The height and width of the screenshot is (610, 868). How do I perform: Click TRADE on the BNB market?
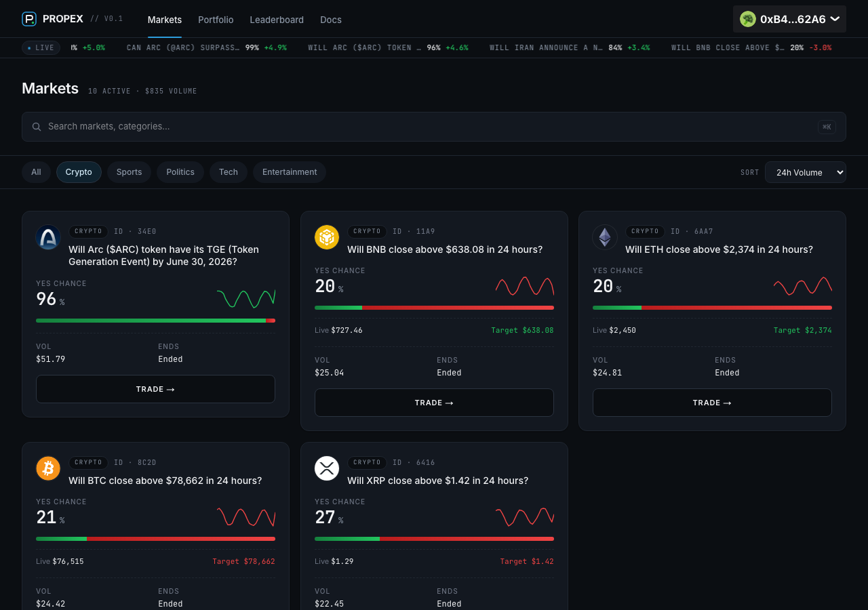pos(434,403)
